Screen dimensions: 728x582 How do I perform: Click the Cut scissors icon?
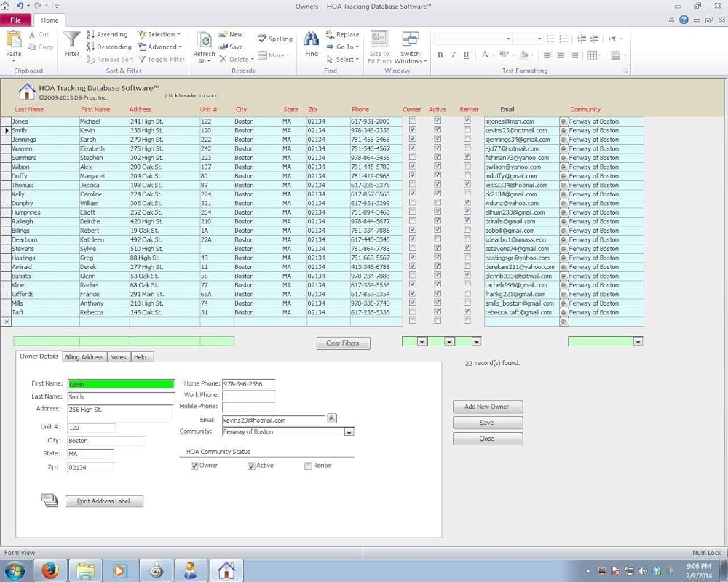click(32, 34)
